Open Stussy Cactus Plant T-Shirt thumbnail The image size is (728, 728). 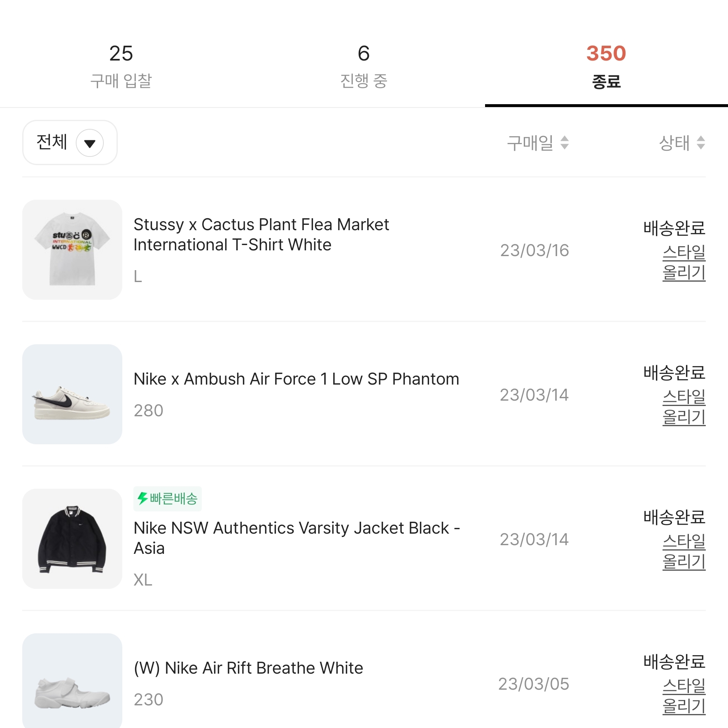point(72,250)
